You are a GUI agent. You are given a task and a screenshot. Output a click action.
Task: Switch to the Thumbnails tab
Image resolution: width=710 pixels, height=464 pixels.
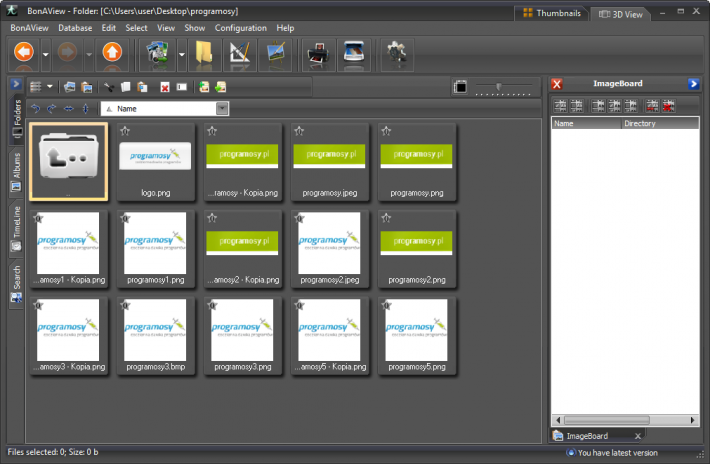[552, 13]
